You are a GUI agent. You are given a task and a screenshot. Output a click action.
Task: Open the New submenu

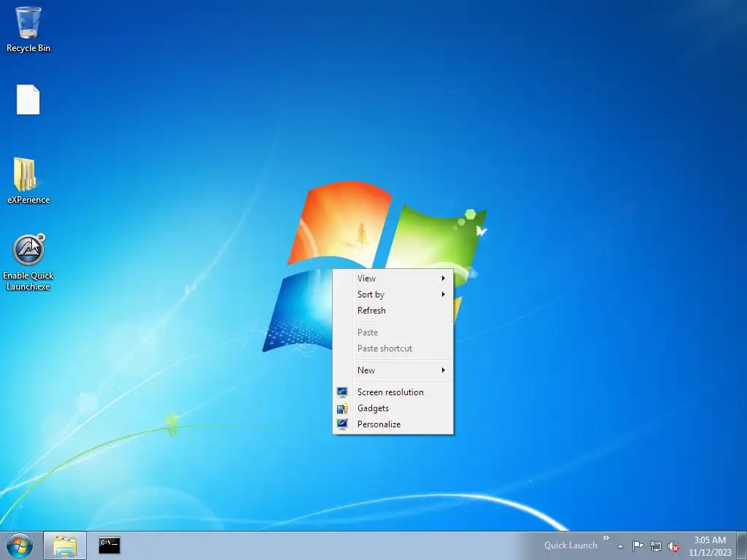393,370
